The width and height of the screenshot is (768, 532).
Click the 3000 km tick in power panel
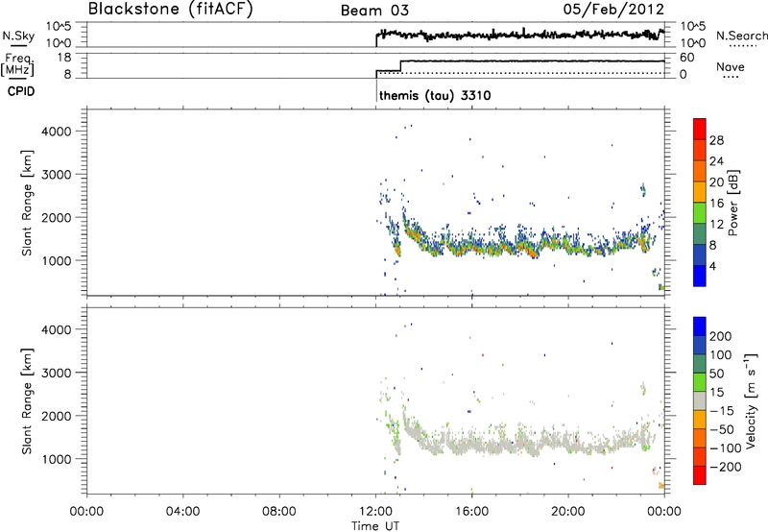(x=57, y=175)
